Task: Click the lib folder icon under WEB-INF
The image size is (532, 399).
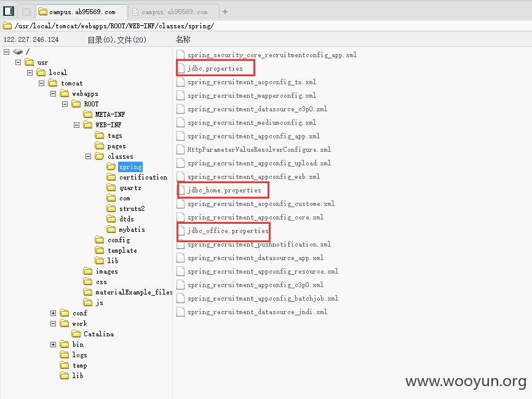Action: (x=100, y=261)
